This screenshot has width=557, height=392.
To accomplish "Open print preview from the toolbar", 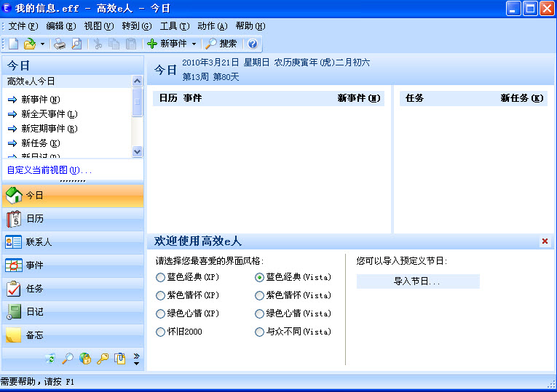I will point(76,44).
